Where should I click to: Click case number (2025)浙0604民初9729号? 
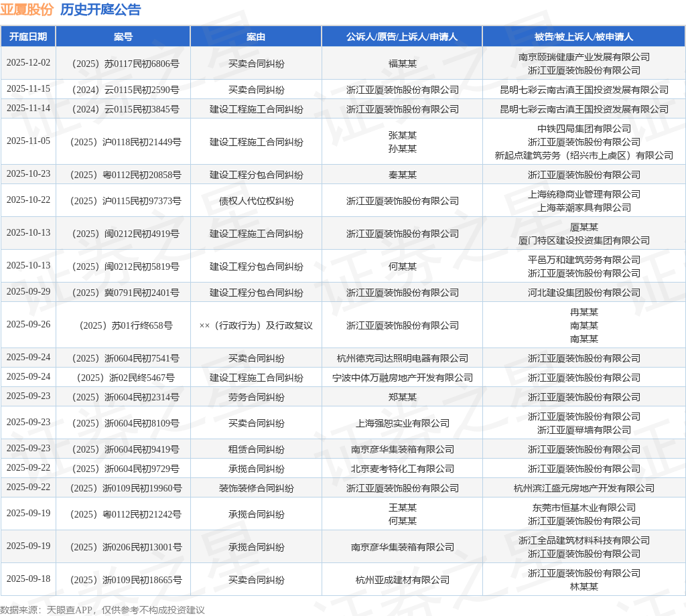tap(125, 469)
